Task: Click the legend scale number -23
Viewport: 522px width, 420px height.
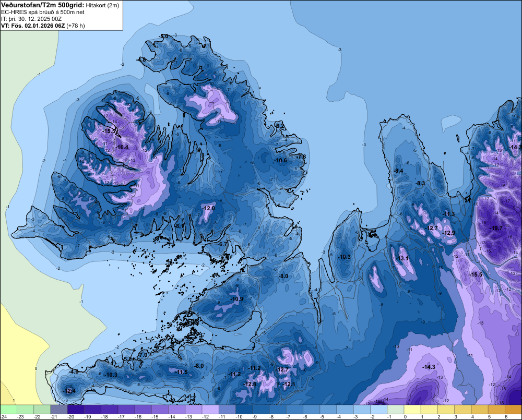Action: (20, 417)
